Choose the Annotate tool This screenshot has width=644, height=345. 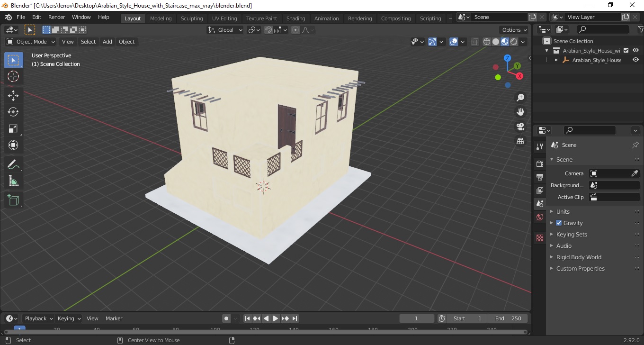pyautogui.click(x=13, y=164)
